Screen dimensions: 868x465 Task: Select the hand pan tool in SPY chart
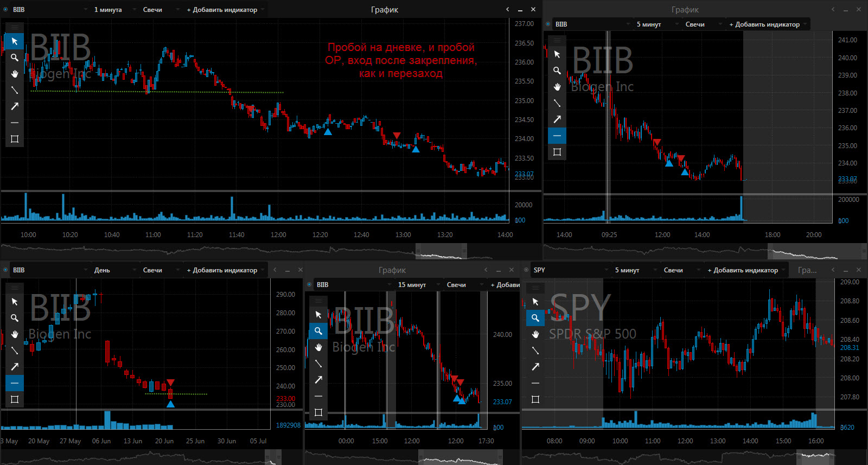coord(535,334)
